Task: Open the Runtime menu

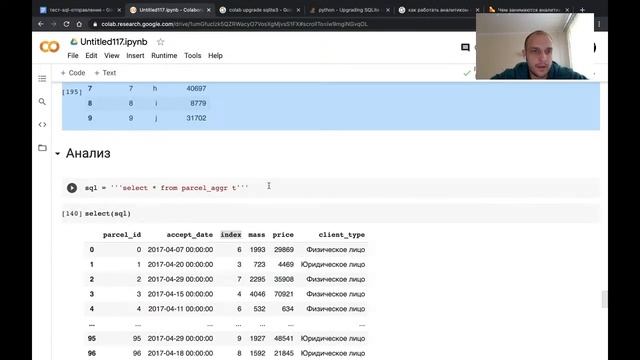Action: pyautogui.click(x=164, y=56)
